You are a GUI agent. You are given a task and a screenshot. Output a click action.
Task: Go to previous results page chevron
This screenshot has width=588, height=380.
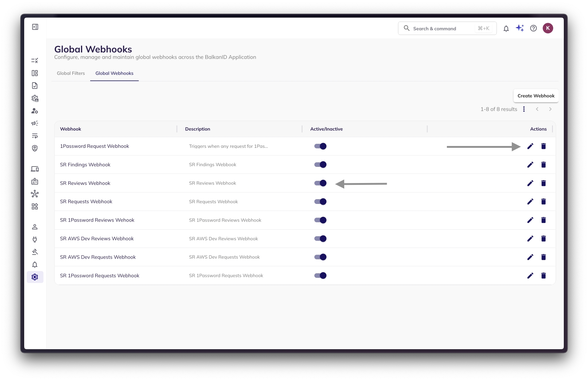tap(537, 109)
